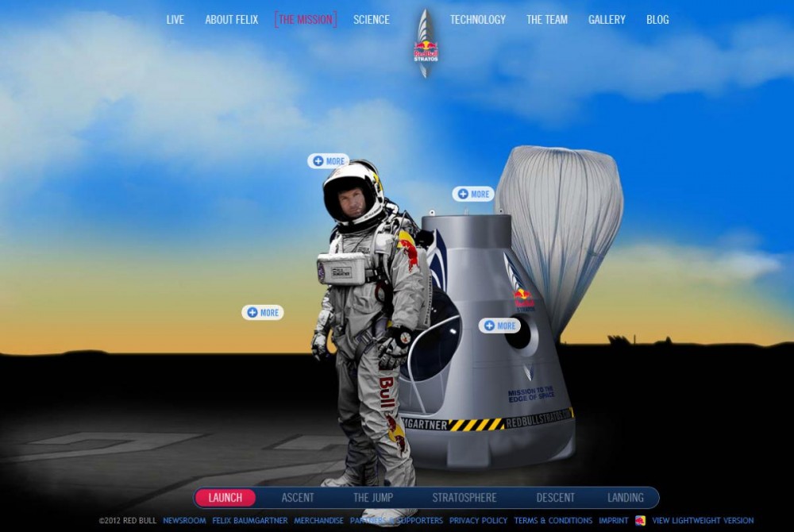794x532 pixels.
Task: Go to the BLOG
Action: (x=657, y=20)
